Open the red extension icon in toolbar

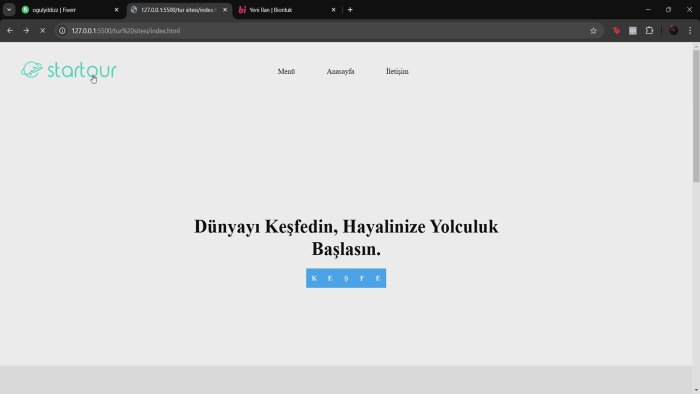[x=617, y=31]
